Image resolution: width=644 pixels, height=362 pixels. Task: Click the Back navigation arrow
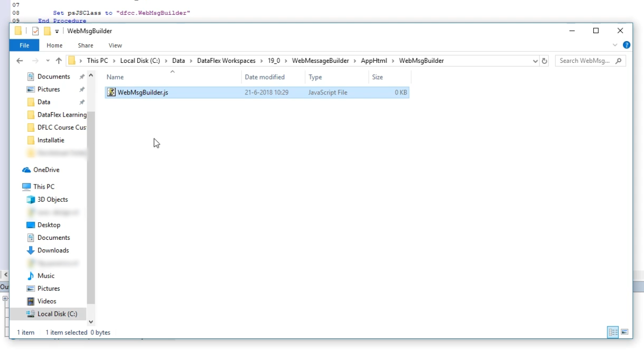point(20,61)
